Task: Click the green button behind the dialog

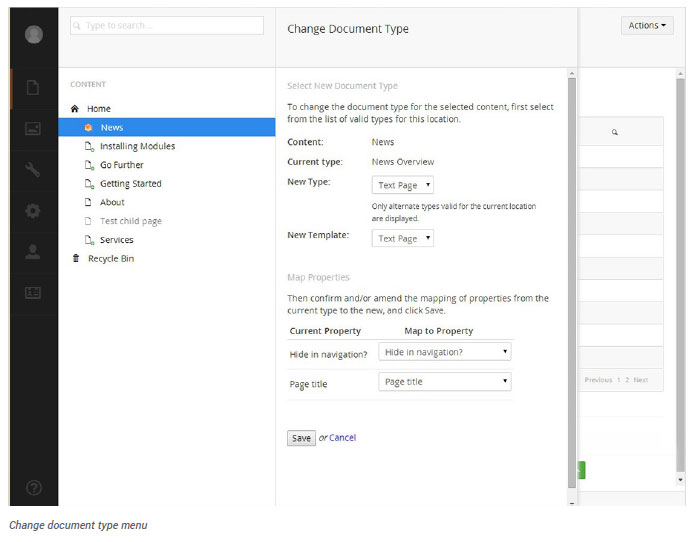Action: pyautogui.click(x=581, y=470)
